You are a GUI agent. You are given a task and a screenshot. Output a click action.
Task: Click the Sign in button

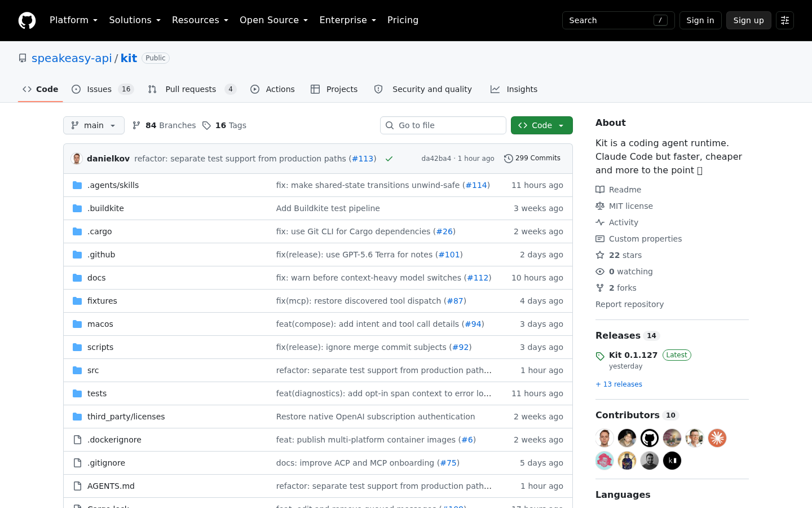[700, 20]
